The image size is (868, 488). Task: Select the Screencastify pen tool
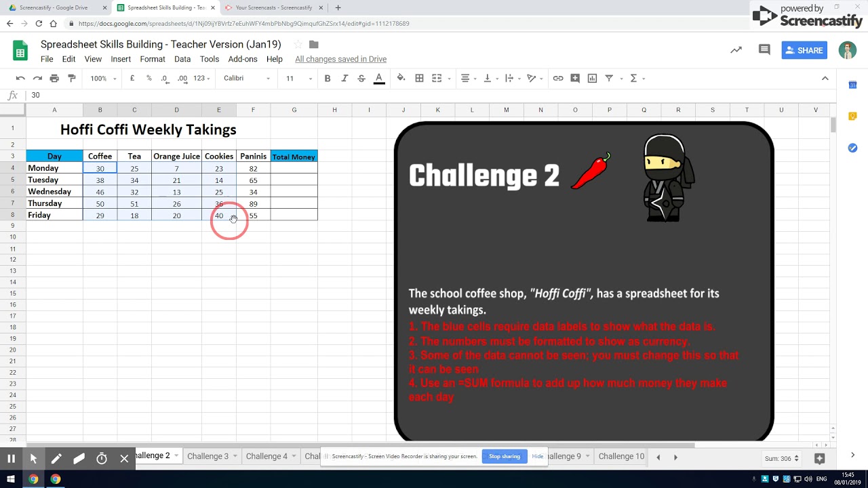56,459
